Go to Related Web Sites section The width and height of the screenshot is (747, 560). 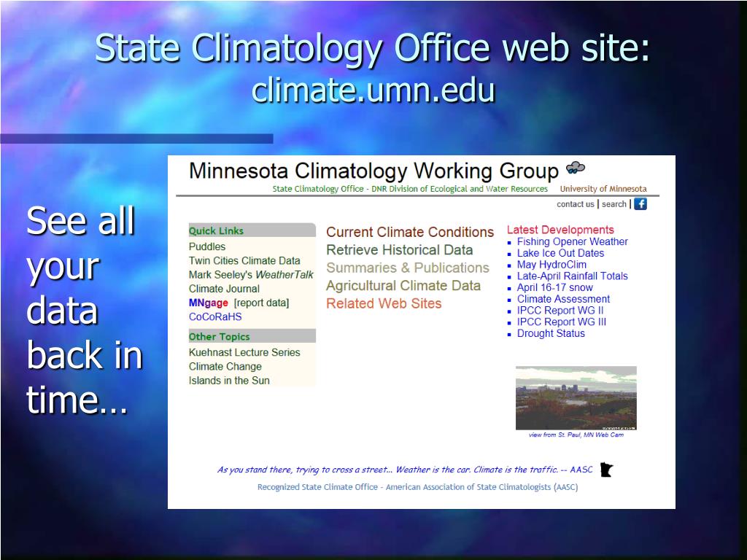[384, 303]
